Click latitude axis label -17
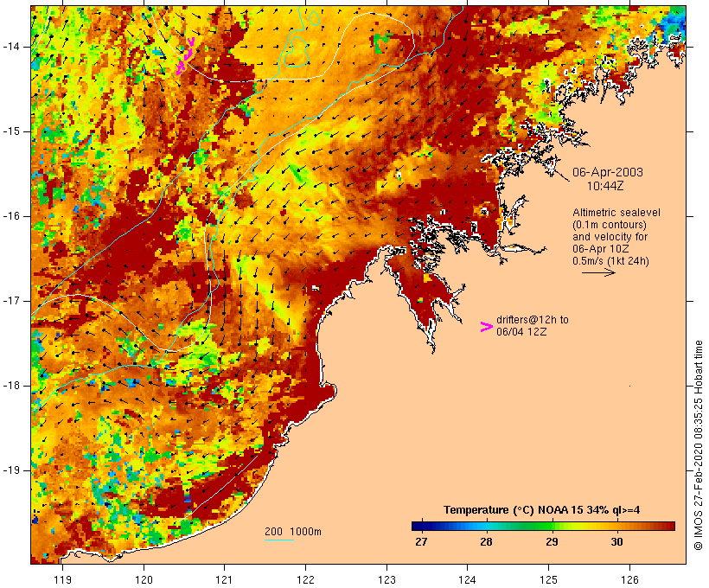 click(11, 301)
